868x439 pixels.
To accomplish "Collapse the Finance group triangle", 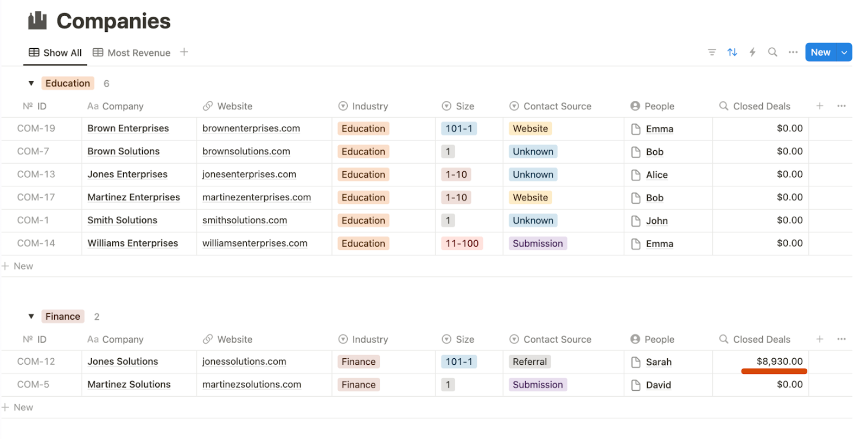I will pyautogui.click(x=31, y=317).
